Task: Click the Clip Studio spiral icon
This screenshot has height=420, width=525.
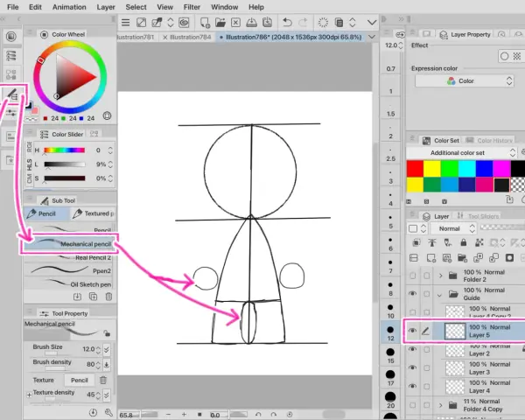Action: click(x=184, y=23)
